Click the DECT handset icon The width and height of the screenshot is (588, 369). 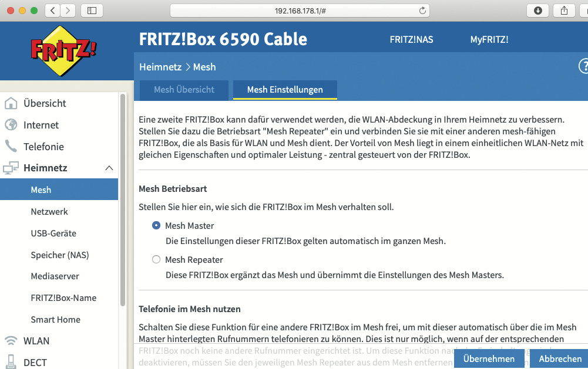click(x=11, y=362)
